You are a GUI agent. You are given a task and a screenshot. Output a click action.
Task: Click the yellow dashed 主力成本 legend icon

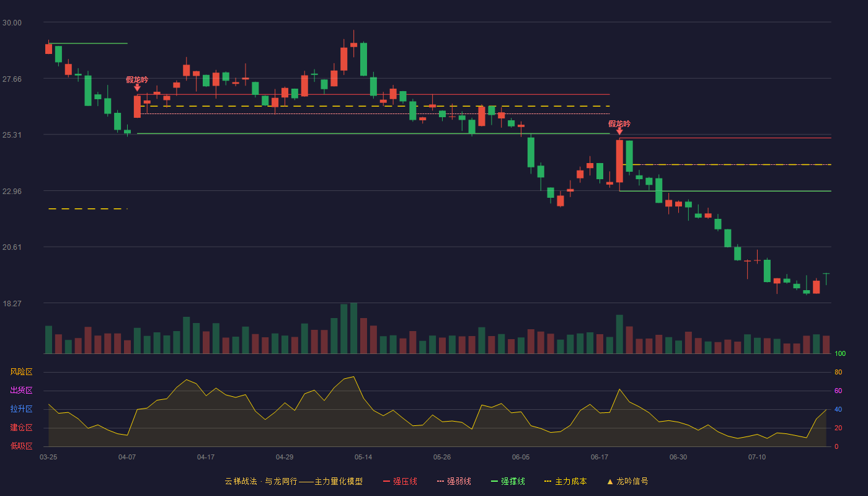pyautogui.click(x=548, y=481)
